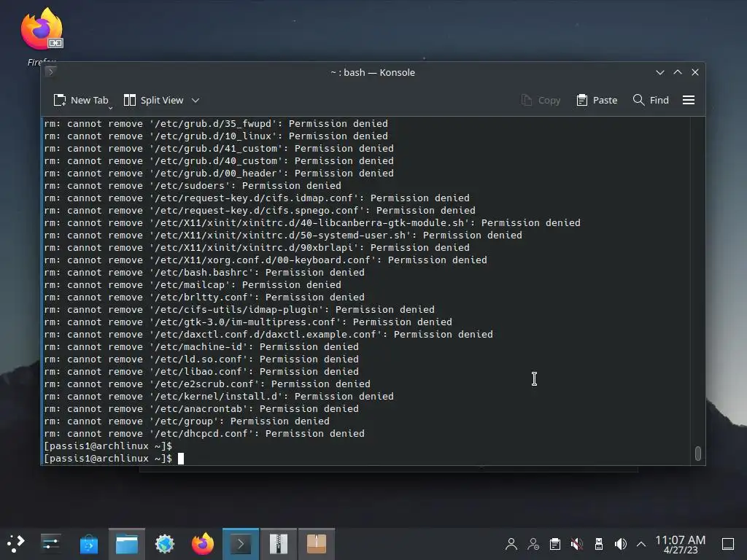The height and width of the screenshot is (560, 747).
Task: Click the '/etc/group' error line
Action: [x=187, y=421]
